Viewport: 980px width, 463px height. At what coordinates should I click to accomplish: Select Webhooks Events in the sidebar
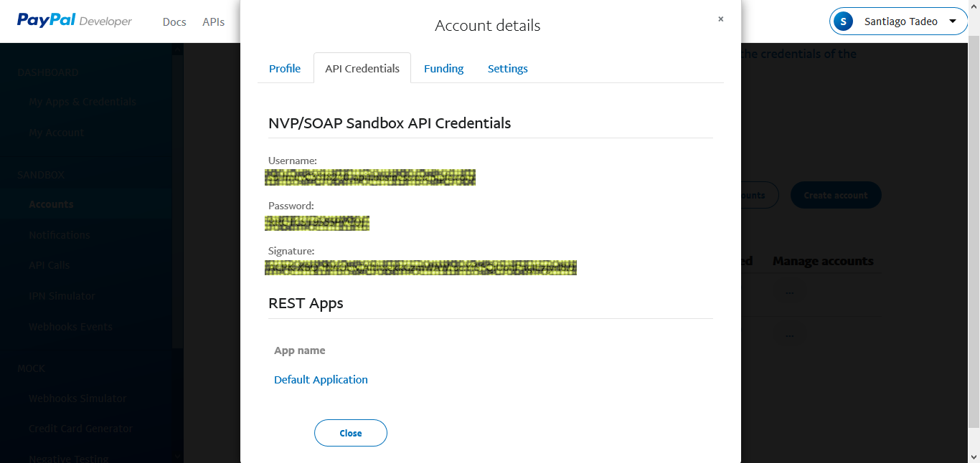(x=70, y=327)
